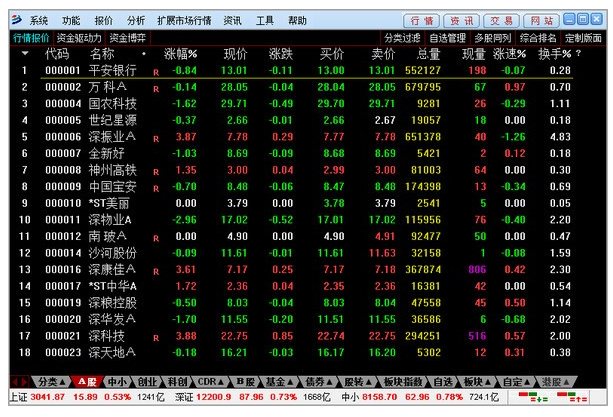Image resolution: width=613 pixels, height=417 pixels.
Task: Open 综合排名 view
Action: 538,38
